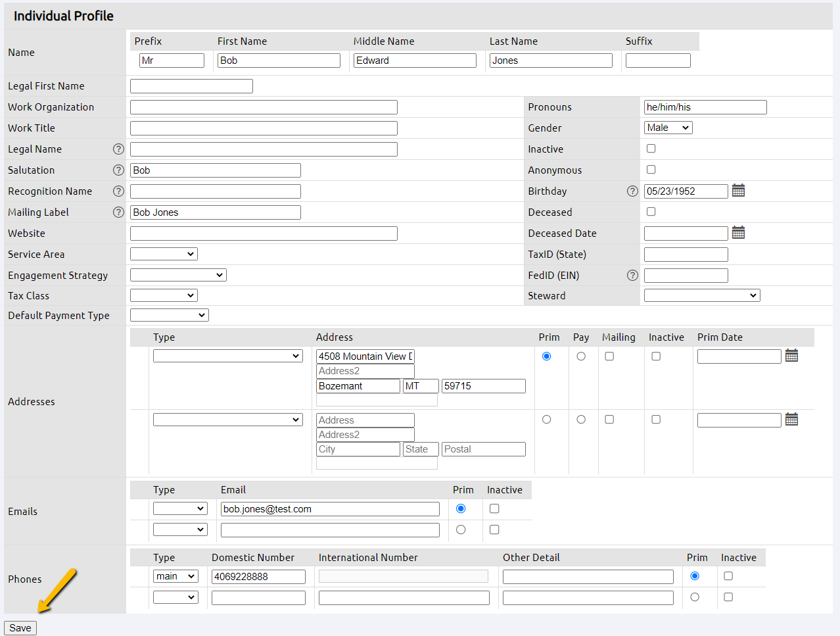
Task: Click the email field bob.jones@test.com
Action: click(330, 509)
